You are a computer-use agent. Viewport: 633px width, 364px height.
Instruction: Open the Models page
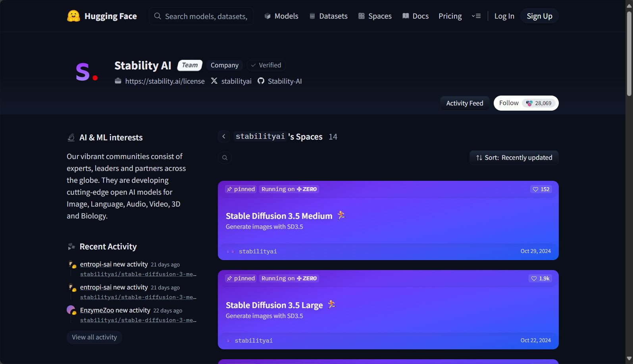point(281,16)
